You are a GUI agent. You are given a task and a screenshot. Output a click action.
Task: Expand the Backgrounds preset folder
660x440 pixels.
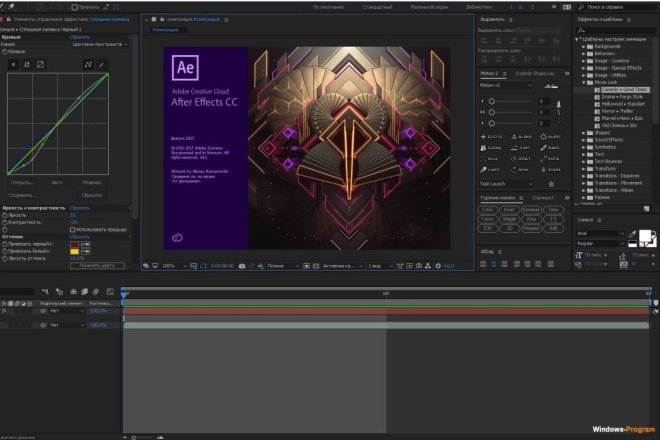coord(584,46)
